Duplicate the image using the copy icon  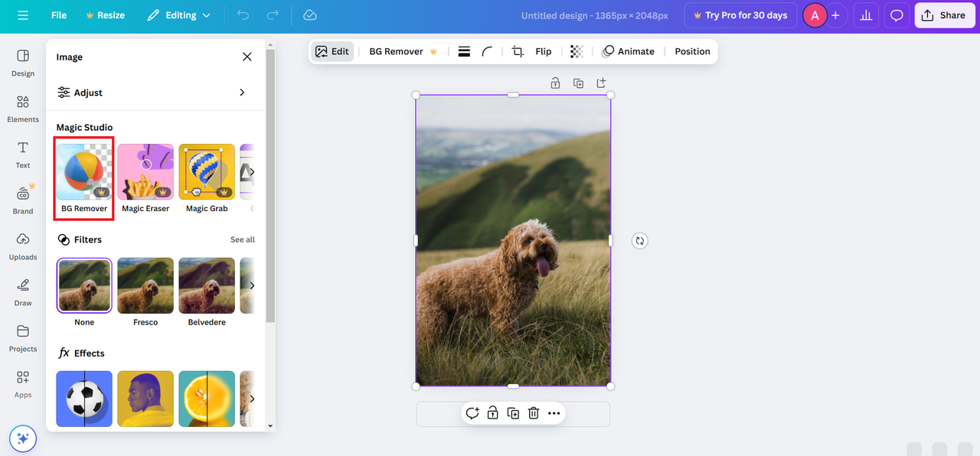click(x=513, y=412)
